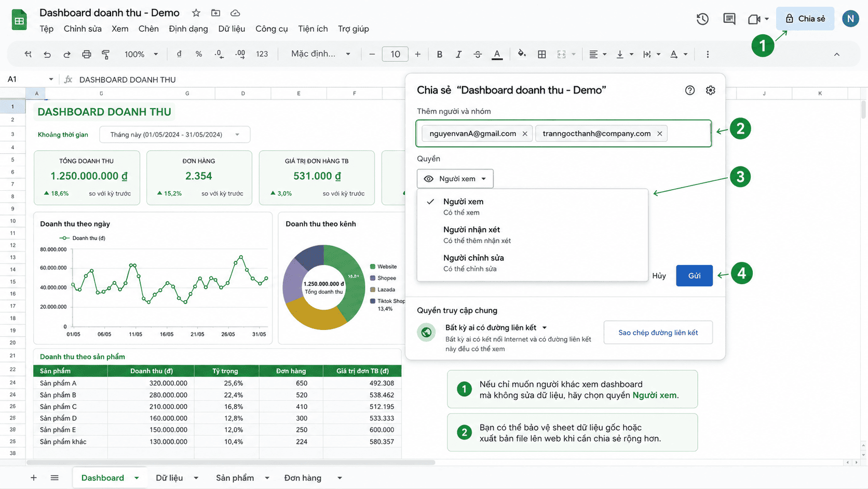Open the Chèn menu
Viewport: 868px width, 489px height.
148,29
